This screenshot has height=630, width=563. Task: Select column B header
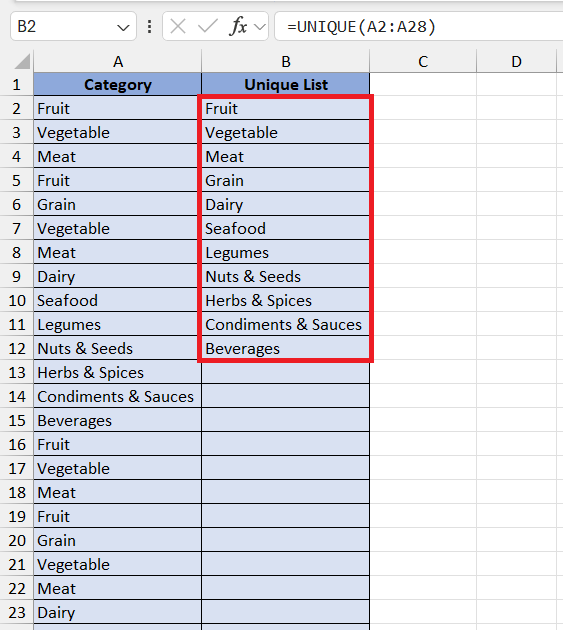pyautogui.click(x=285, y=61)
